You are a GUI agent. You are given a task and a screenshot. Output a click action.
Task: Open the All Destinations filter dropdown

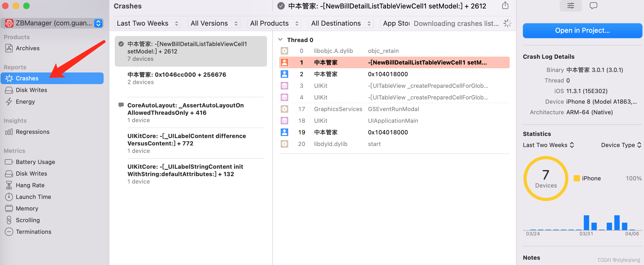341,23
